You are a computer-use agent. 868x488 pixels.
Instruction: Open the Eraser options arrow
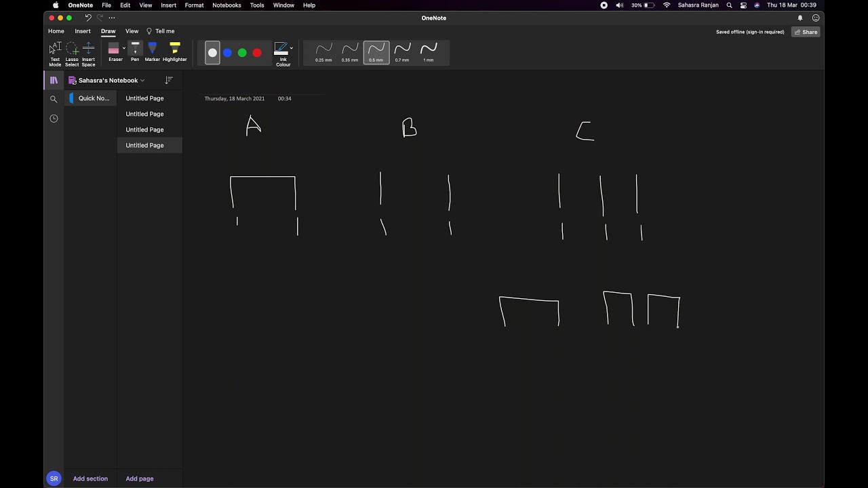(x=124, y=48)
